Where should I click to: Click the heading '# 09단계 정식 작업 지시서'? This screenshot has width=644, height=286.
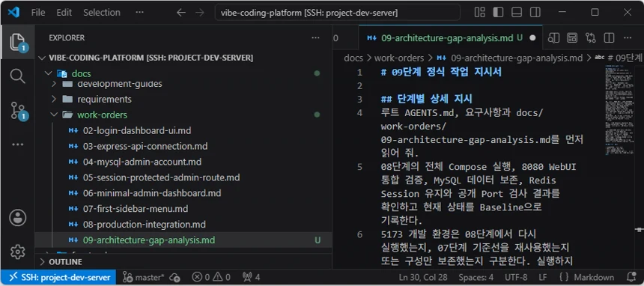point(441,73)
